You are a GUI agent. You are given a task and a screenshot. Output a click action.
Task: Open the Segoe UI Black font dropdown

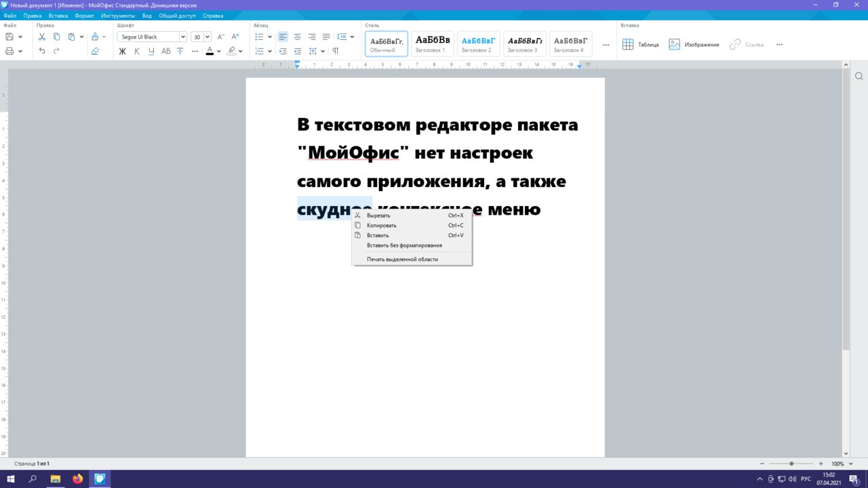coord(182,37)
